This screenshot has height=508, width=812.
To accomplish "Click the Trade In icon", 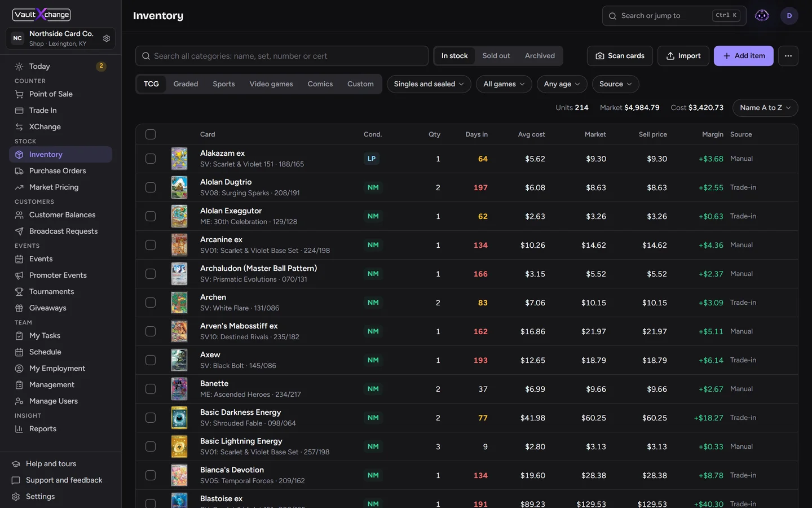I will click(19, 111).
